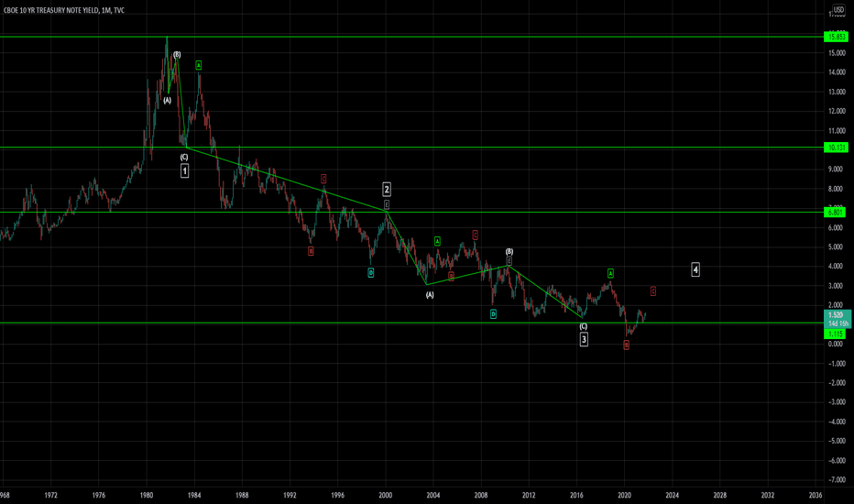The height and width of the screenshot is (504, 854).
Task: Click the 1976 year on the time axis
Action: click(99, 495)
